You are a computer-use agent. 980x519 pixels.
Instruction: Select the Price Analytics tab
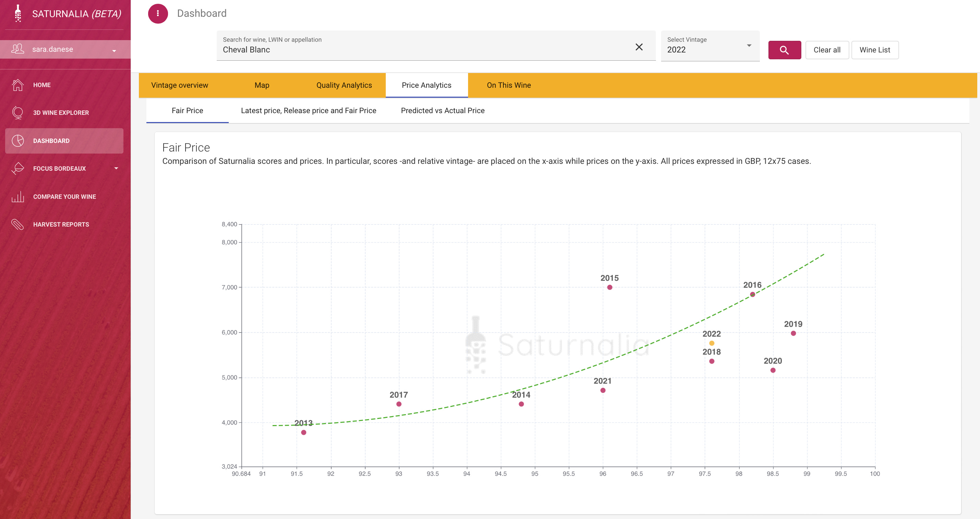click(427, 85)
